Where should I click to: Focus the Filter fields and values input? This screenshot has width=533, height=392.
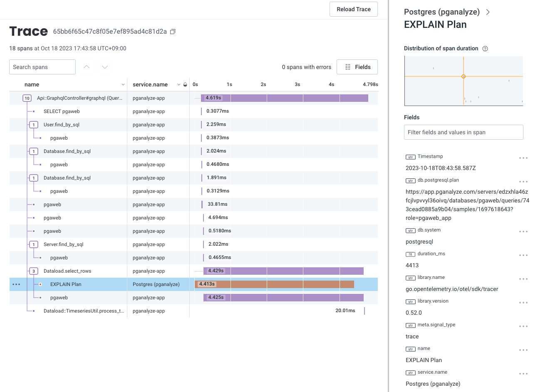point(464,132)
